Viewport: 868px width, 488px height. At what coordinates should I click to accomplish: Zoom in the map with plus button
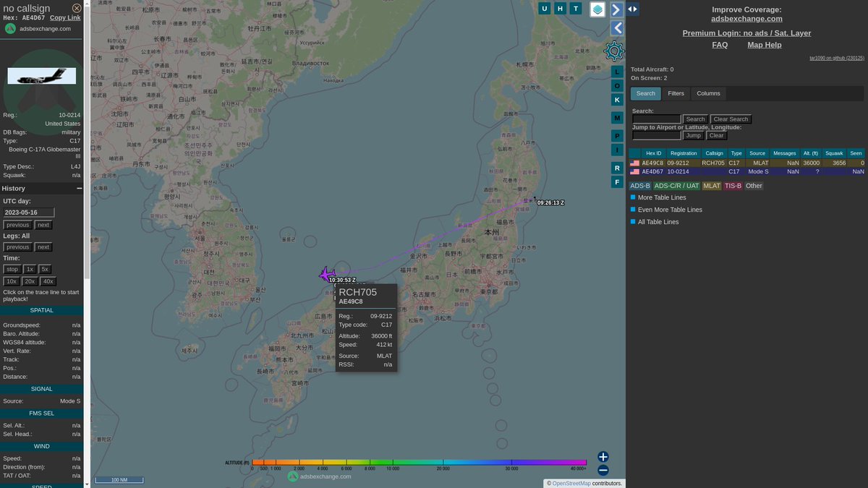click(603, 457)
